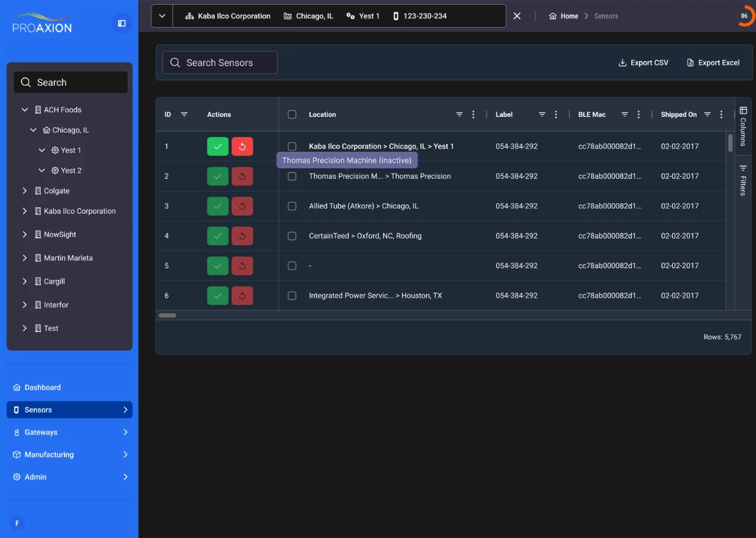Image resolution: width=756 pixels, height=538 pixels.
Task: Click the Home breadcrumb icon
Action: (x=553, y=16)
